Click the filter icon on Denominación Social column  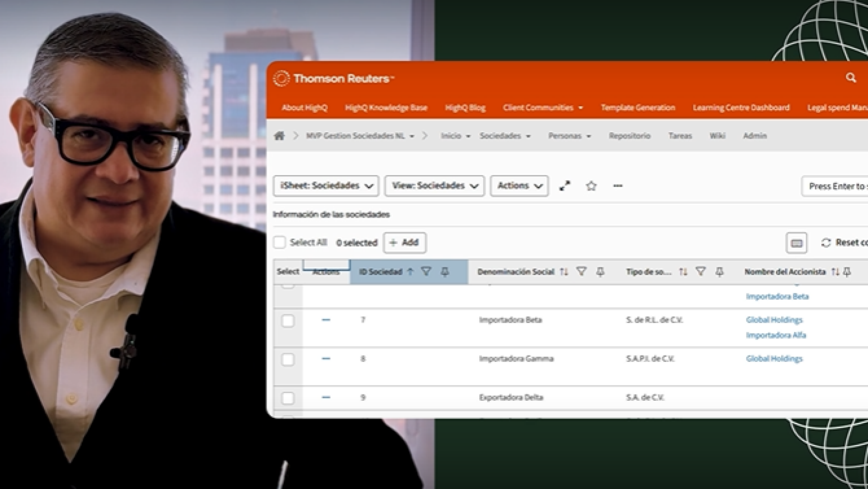pos(581,271)
